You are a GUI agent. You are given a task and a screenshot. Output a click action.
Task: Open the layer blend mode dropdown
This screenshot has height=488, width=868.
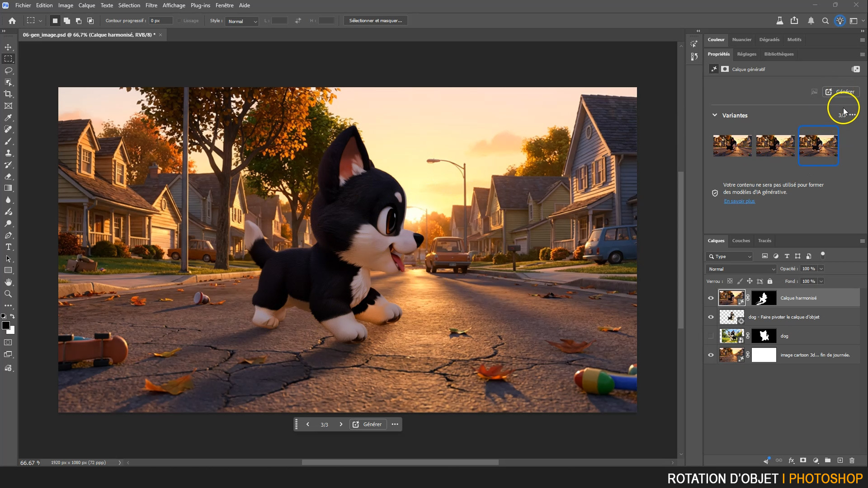741,269
